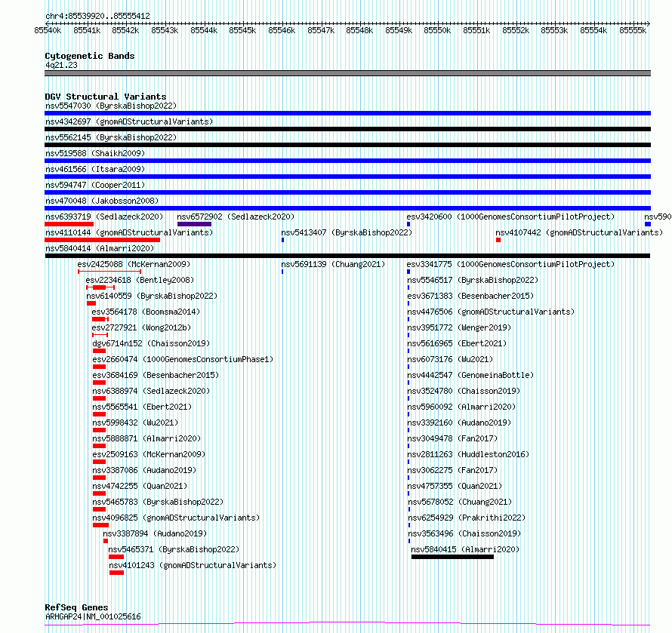This screenshot has height=633, width=672.
Task: Click nsv5565541 (Ebert2021) label
Action: (x=142, y=407)
